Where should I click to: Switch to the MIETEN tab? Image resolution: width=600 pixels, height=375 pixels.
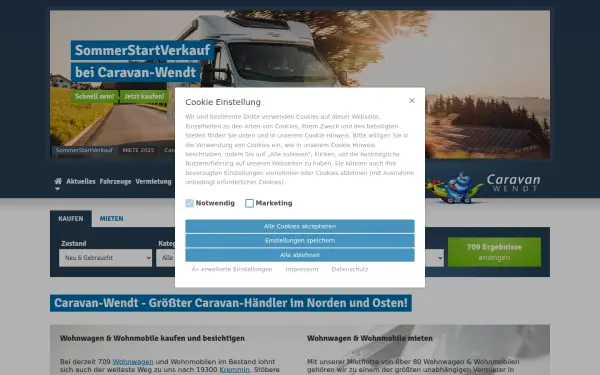[111, 218]
